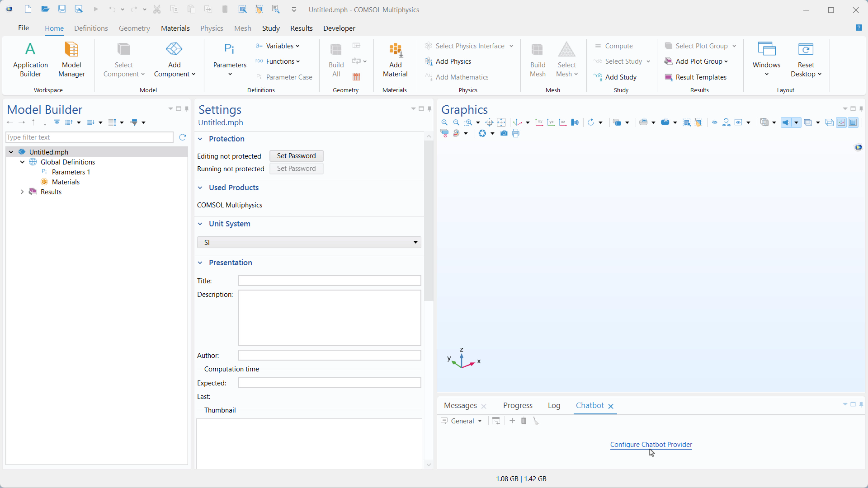Click the Save As icon next to save
The height and width of the screenshot is (488, 868).
[79, 9]
